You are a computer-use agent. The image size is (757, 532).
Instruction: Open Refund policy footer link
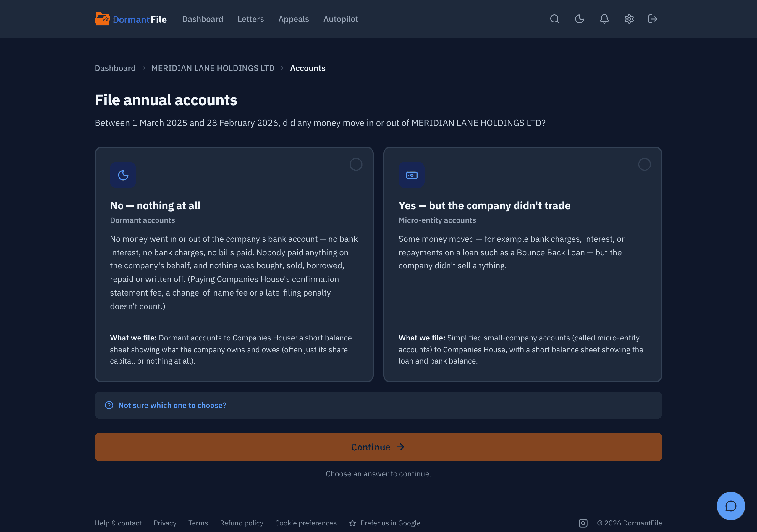pos(241,523)
